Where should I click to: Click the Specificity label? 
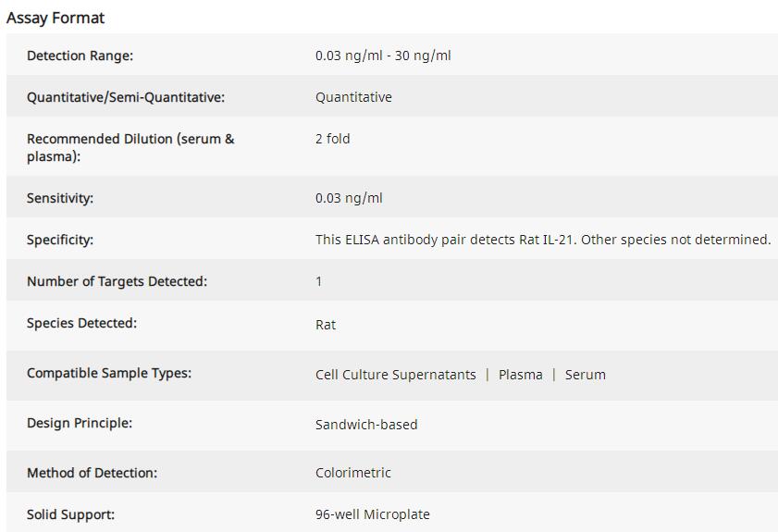[x=60, y=240]
